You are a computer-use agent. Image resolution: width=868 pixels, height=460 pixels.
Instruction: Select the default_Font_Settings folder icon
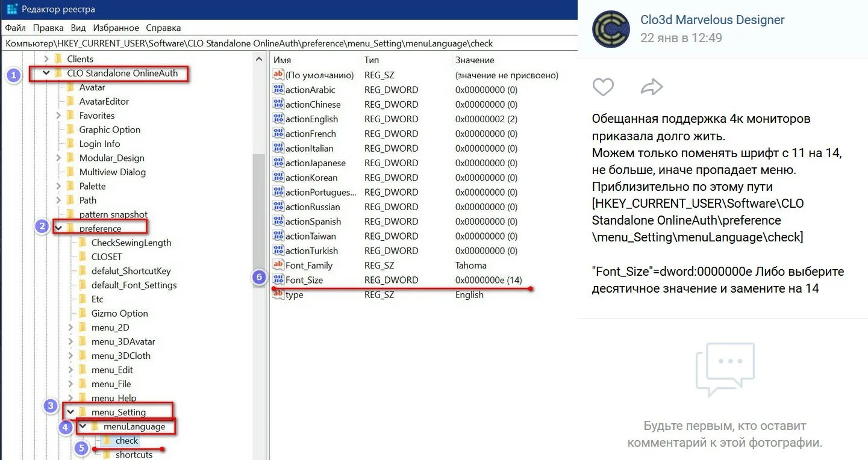(x=83, y=285)
